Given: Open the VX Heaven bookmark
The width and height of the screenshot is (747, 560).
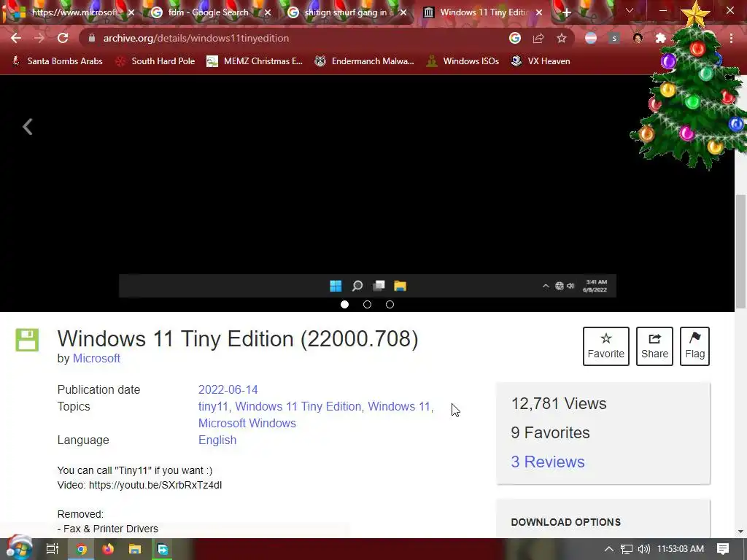Looking at the screenshot, I should [541, 61].
